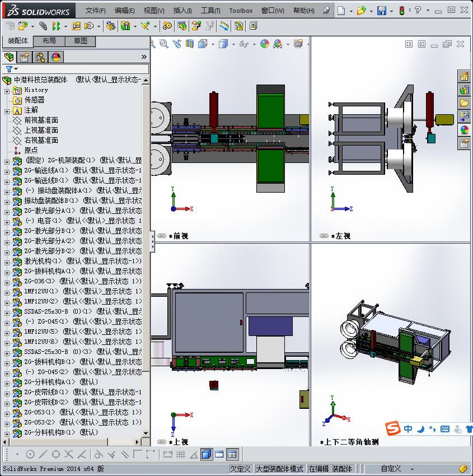The height and width of the screenshot is (476, 473).
Task: Click the Linear Component Pattern tool
Action: (56, 26)
